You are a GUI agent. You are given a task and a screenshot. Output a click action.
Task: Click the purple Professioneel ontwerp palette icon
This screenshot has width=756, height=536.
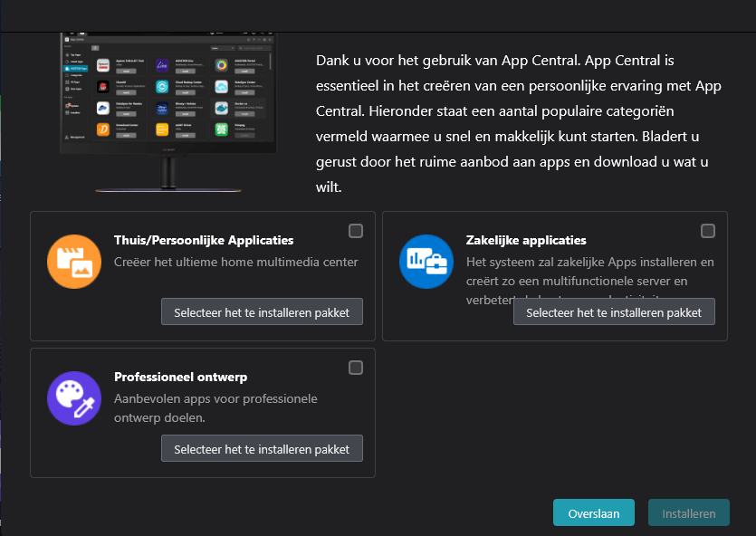tap(74, 398)
